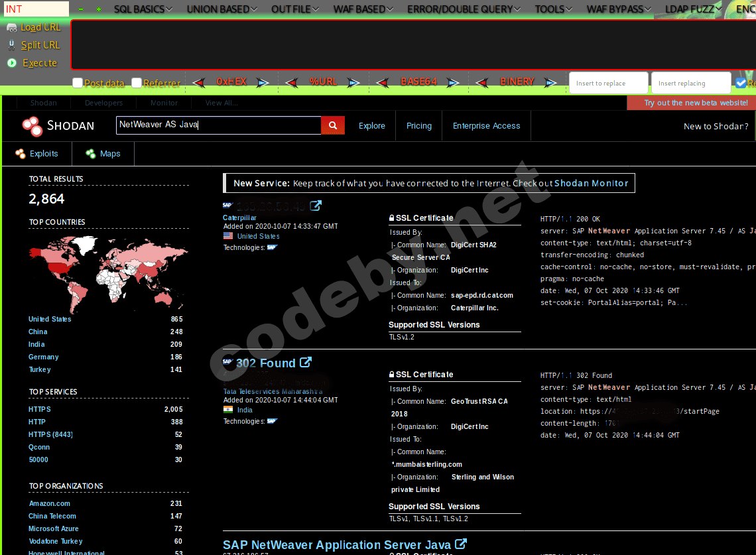
Task: Open the SQL BASICS dropdown menu
Action: (x=143, y=9)
